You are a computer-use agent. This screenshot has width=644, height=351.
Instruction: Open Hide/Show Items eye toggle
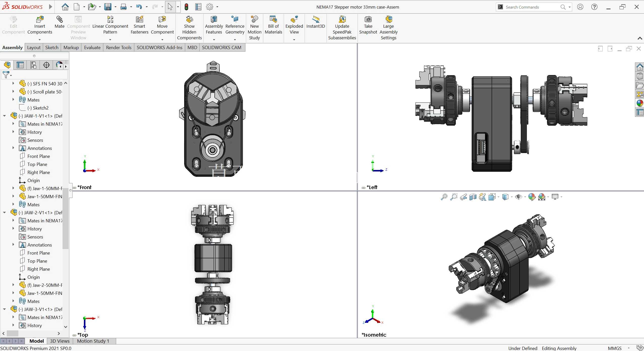(519, 197)
